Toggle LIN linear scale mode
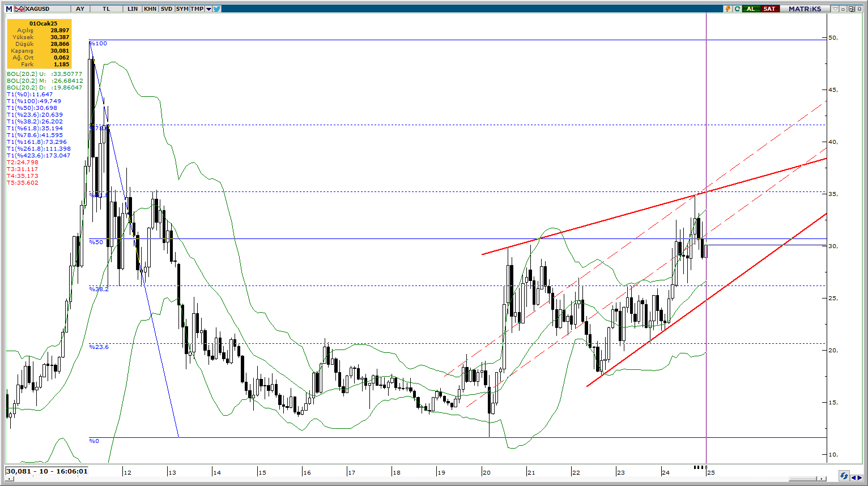 pyautogui.click(x=133, y=9)
